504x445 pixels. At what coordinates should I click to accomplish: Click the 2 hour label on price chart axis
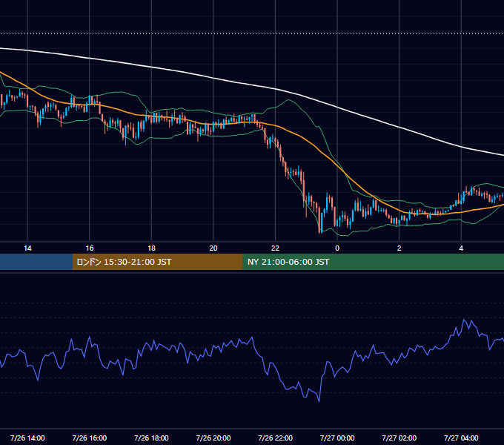[399, 248]
